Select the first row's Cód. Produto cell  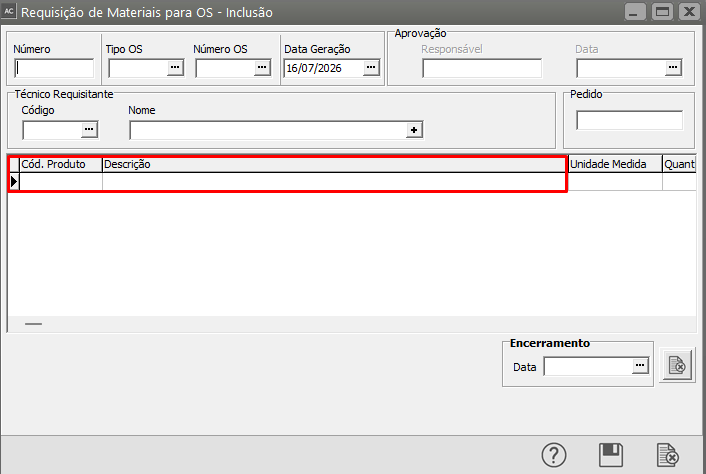coord(61,182)
